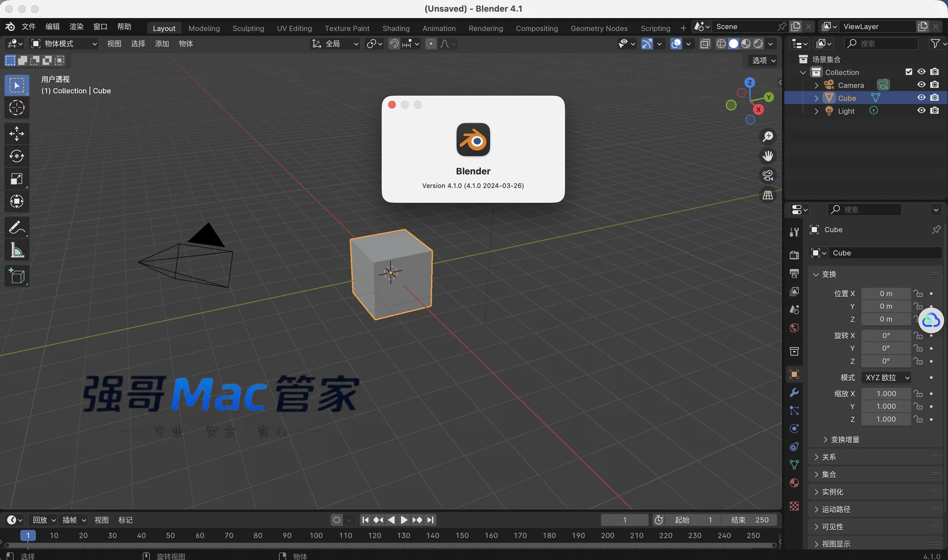Toggle camera view icon in viewport
The height and width of the screenshot is (560, 948).
[768, 175]
